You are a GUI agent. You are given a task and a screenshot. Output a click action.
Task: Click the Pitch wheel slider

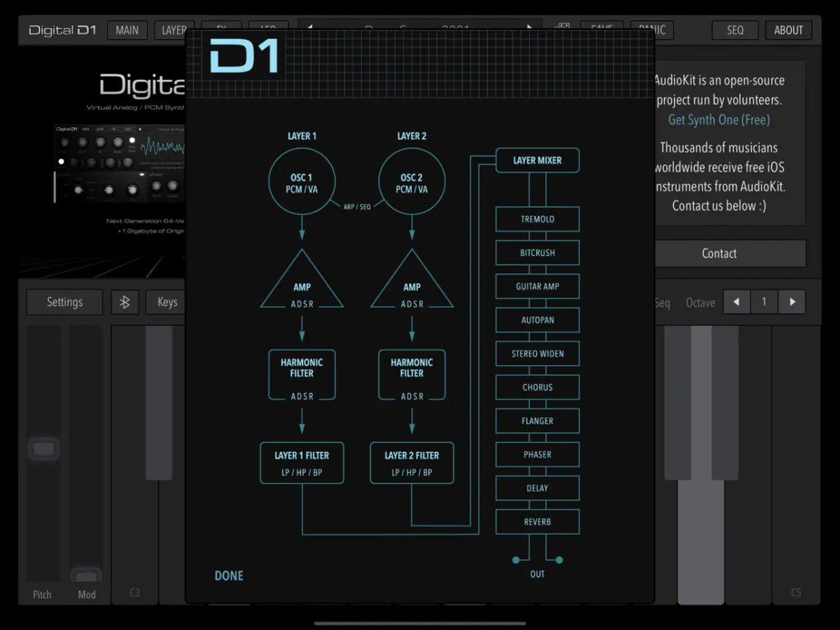pyautogui.click(x=43, y=453)
